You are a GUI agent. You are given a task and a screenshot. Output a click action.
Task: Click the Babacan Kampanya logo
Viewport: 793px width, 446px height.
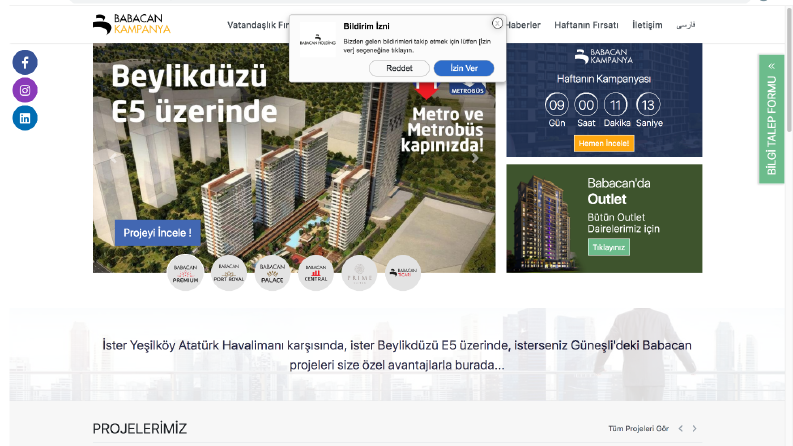pos(131,24)
